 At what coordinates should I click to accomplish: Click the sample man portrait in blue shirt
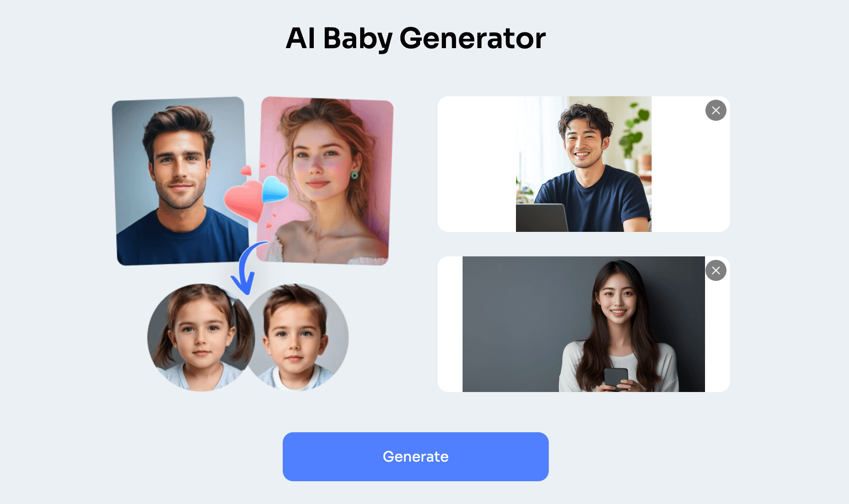click(x=180, y=181)
